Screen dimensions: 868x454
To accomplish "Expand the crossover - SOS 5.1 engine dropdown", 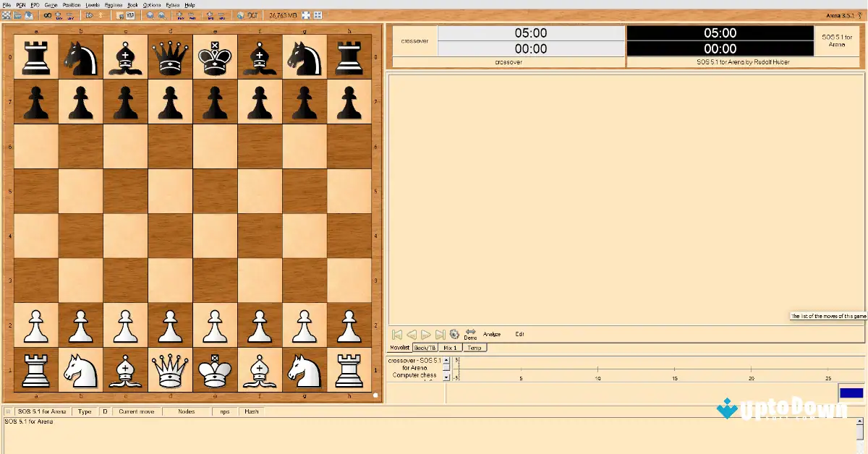I will click(446, 377).
